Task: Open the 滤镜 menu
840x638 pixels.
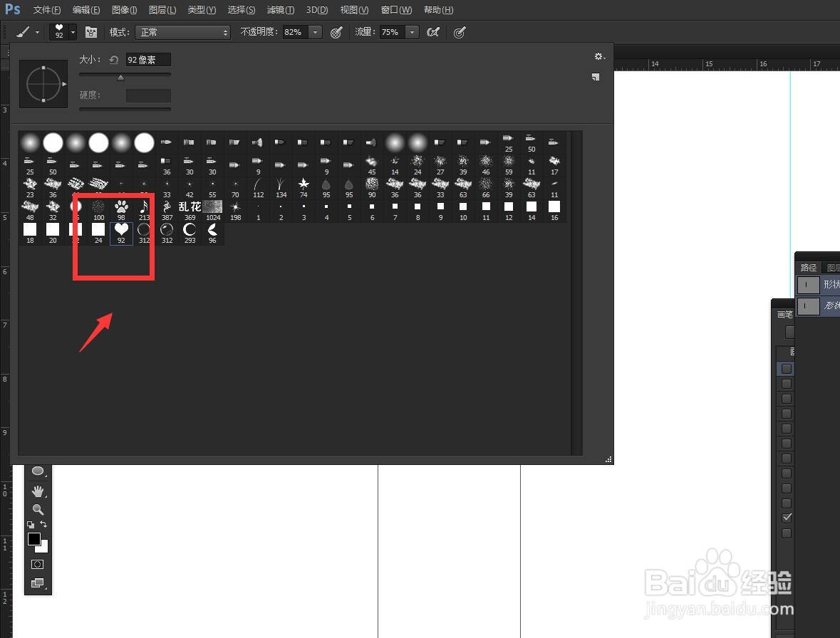Action: tap(280, 10)
